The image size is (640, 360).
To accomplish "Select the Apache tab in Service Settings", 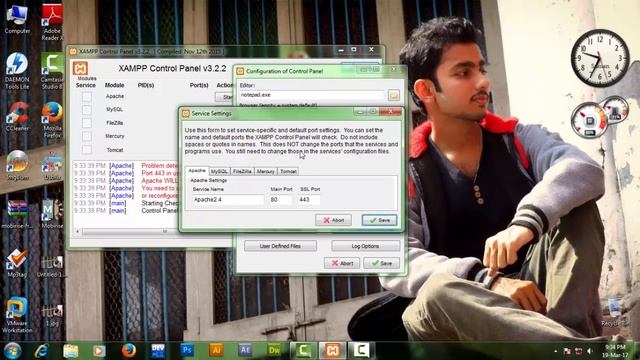I will click(197, 171).
